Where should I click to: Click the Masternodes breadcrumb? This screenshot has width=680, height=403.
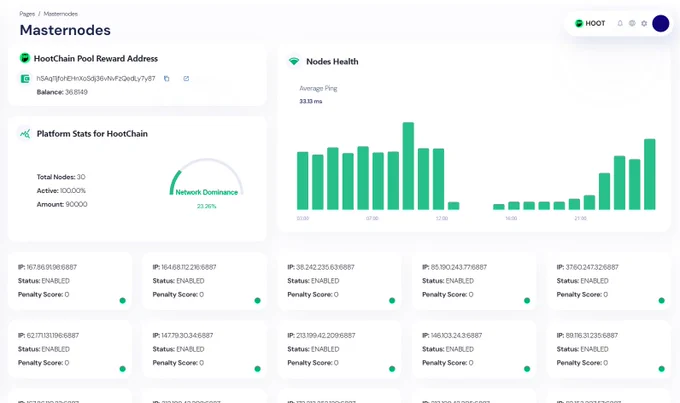click(x=61, y=14)
